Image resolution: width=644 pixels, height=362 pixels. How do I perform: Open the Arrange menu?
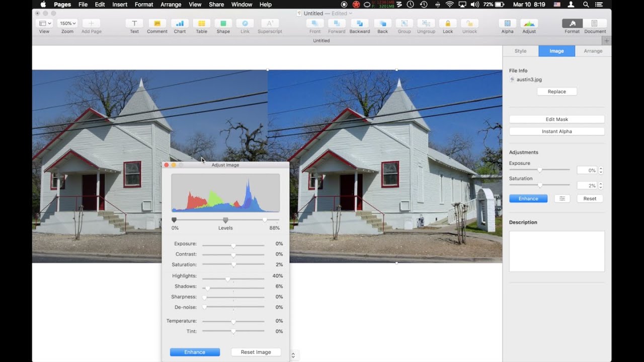pos(171,5)
